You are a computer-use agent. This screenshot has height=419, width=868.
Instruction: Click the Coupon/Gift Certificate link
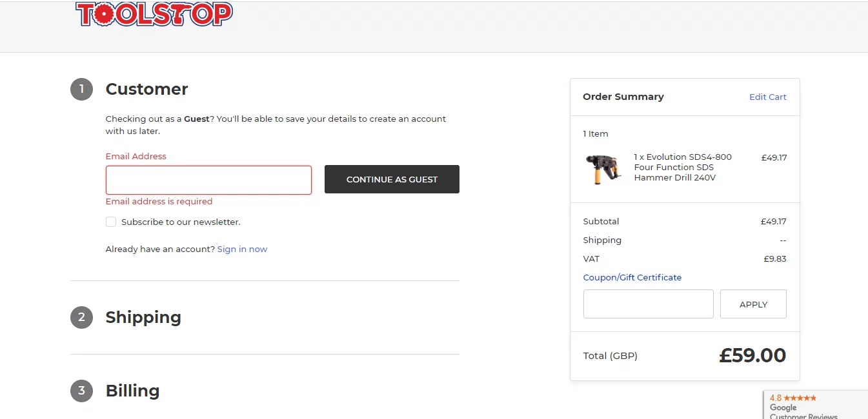(632, 277)
